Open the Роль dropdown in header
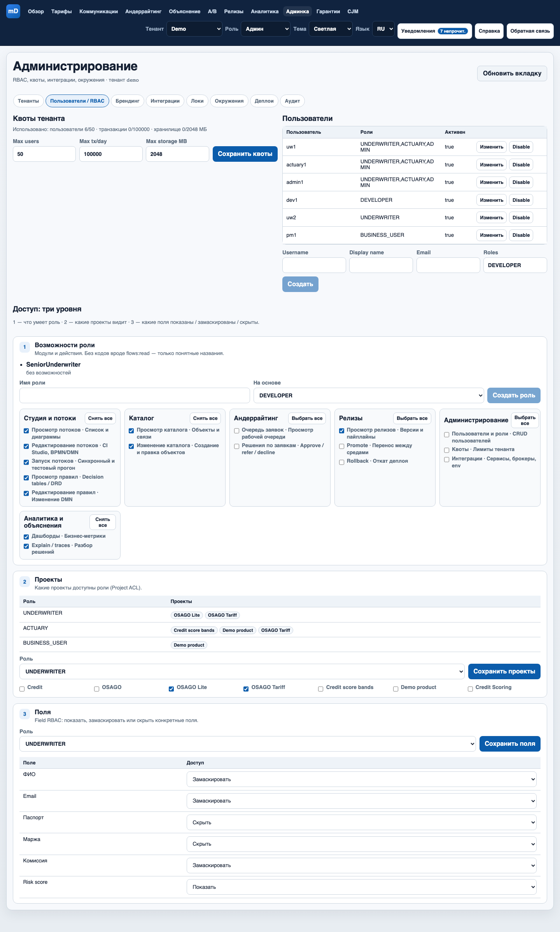The width and height of the screenshot is (560, 932). 266,29
